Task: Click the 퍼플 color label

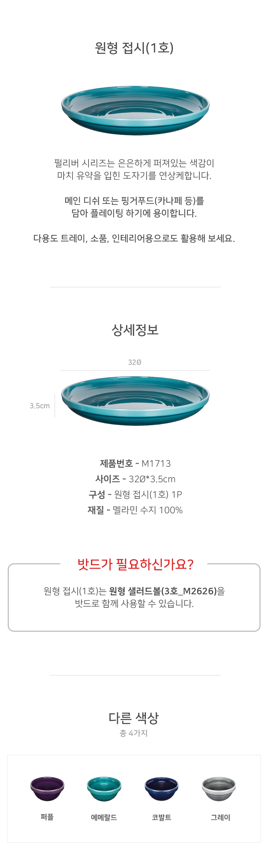Action: pos(47,817)
